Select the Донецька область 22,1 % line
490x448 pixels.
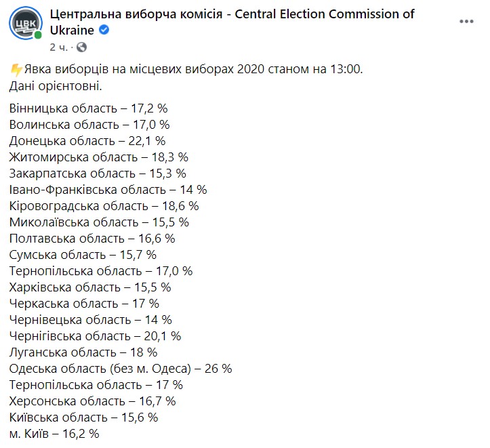point(87,140)
